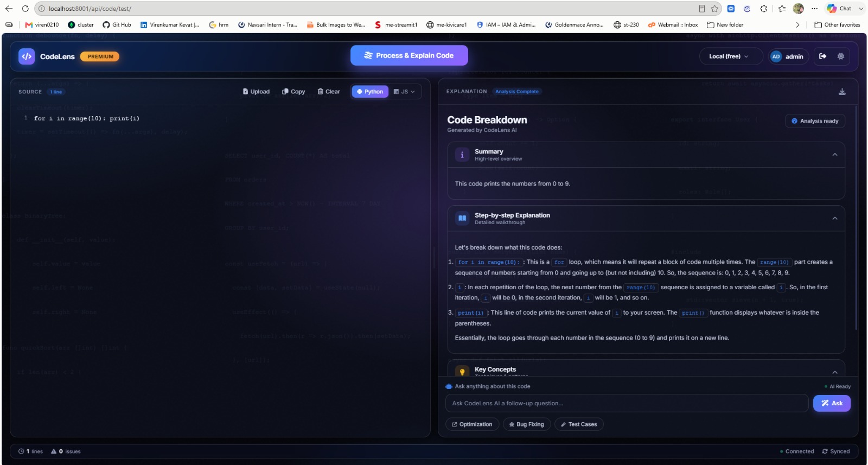
Task: Click the Key Concepts lightbulb icon
Action: [462, 372]
